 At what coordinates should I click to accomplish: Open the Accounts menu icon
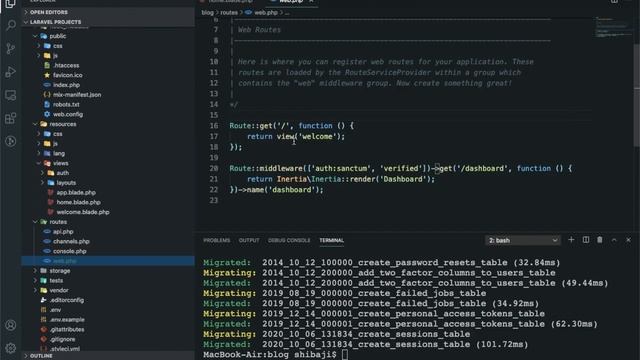click(11, 325)
